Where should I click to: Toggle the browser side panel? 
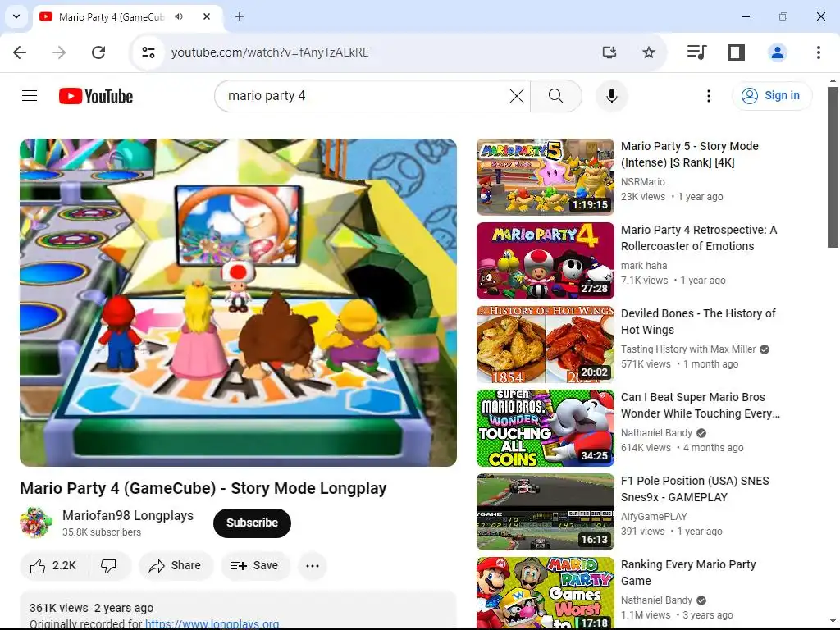coord(736,52)
